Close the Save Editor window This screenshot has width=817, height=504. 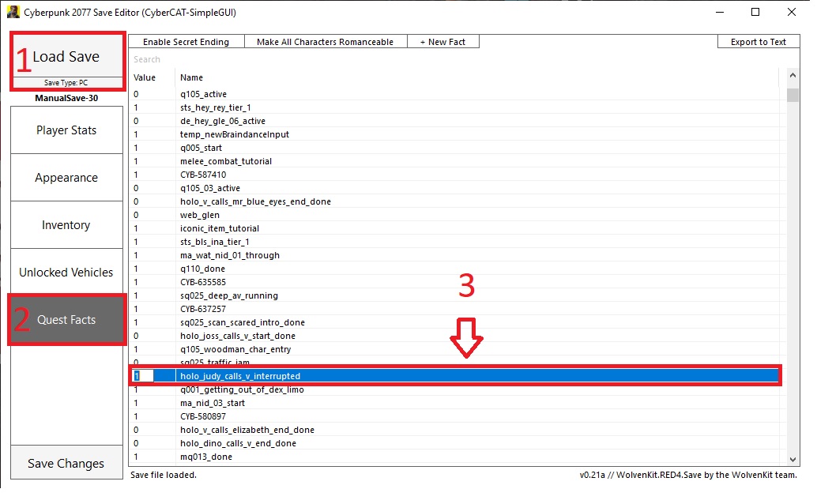click(792, 12)
